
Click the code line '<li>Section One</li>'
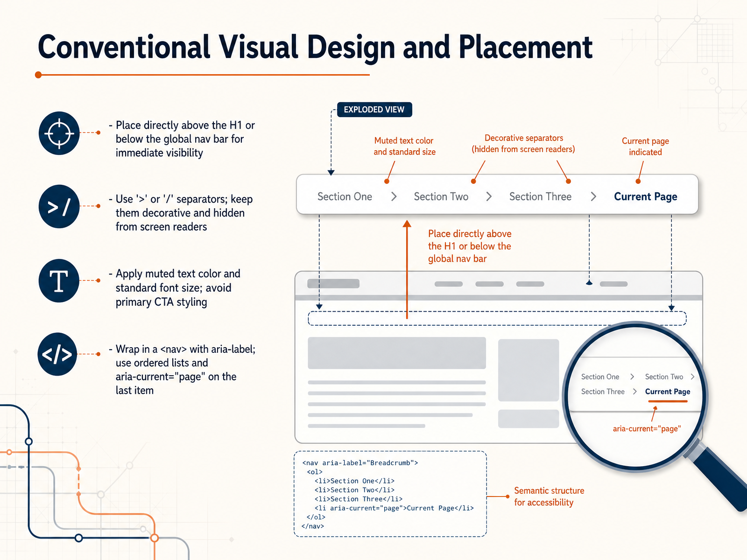coord(354,481)
